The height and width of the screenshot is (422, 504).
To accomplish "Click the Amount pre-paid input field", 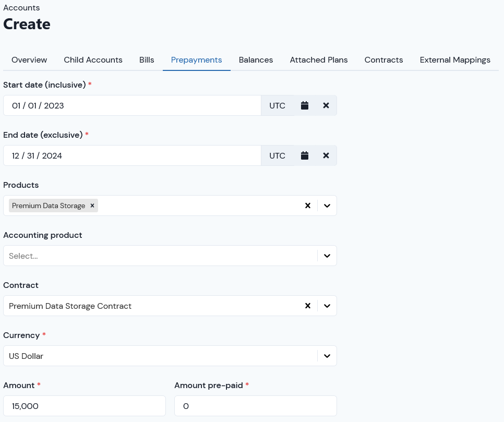I will point(256,406).
